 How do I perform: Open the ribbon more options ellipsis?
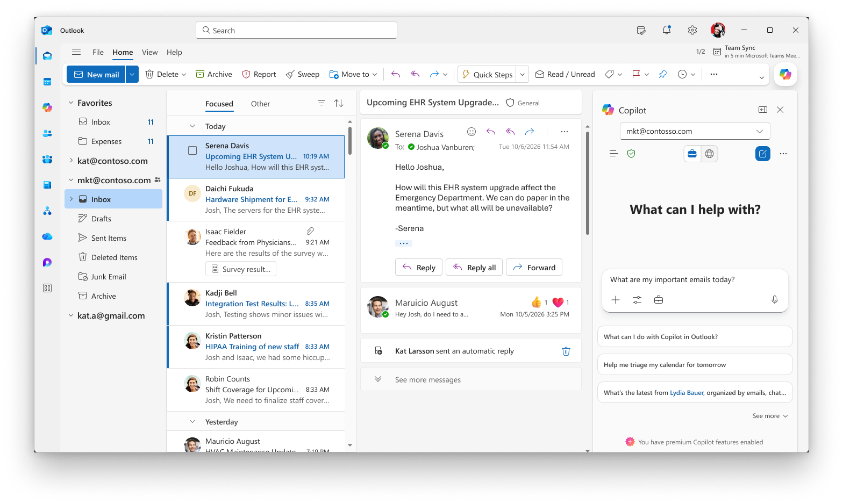tap(714, 74)
